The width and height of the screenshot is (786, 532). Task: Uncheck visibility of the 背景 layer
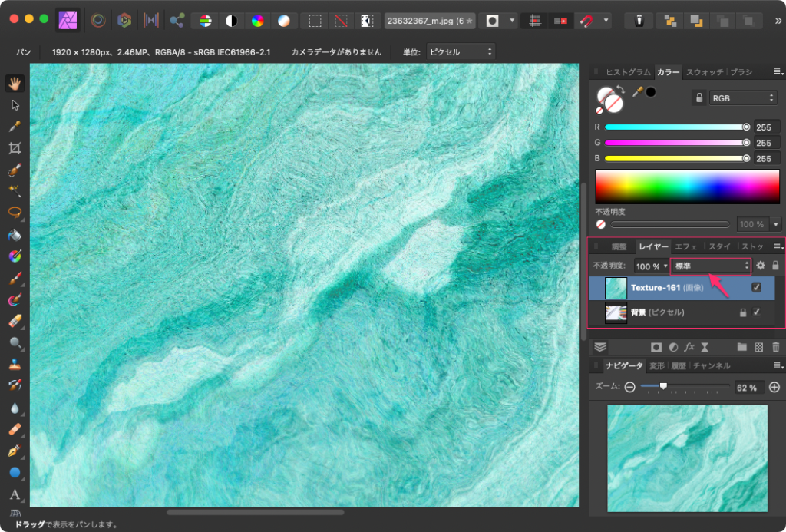coord(757,312)
